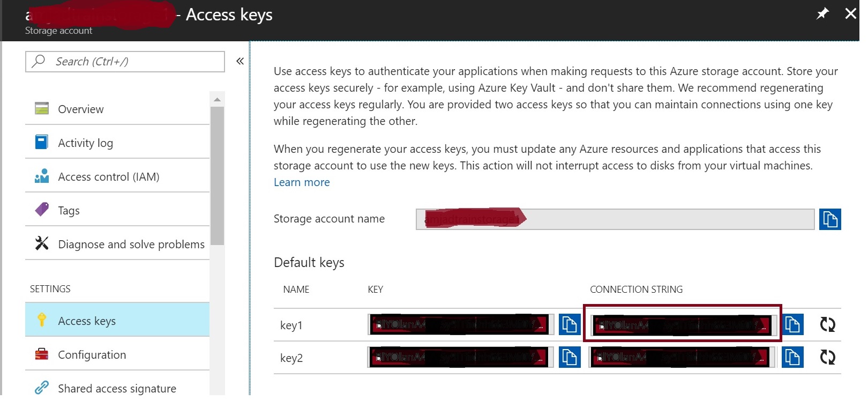The height and width of the screenshot is (400, 868).
Task: Click the Default keys heading
Action: 309,263
